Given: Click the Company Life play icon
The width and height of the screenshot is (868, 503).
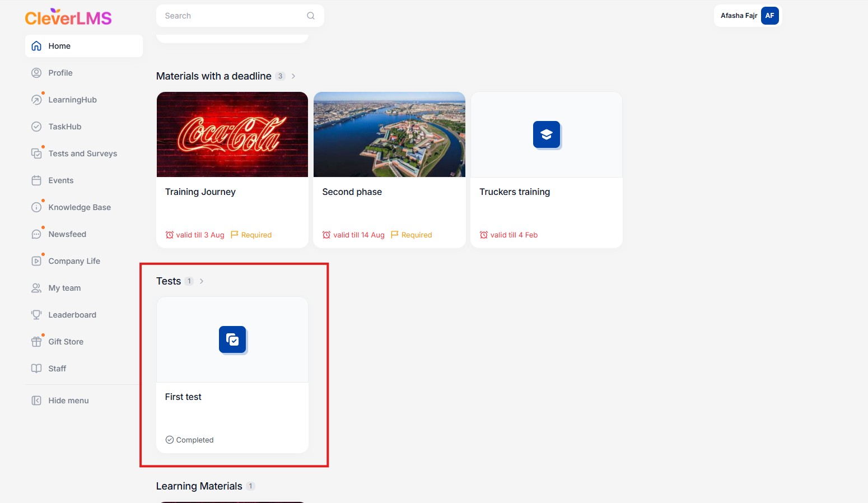Looking at the screenshot, I should (x=36, y=261).
